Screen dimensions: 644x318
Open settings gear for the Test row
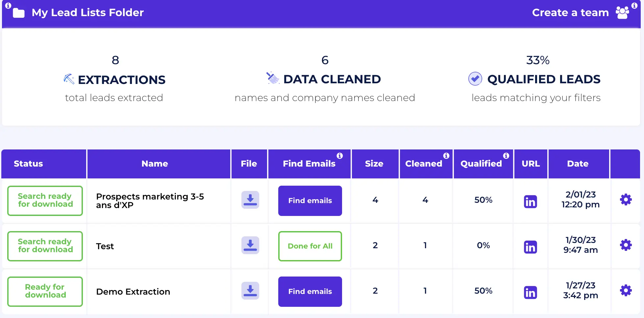(626, 245)
